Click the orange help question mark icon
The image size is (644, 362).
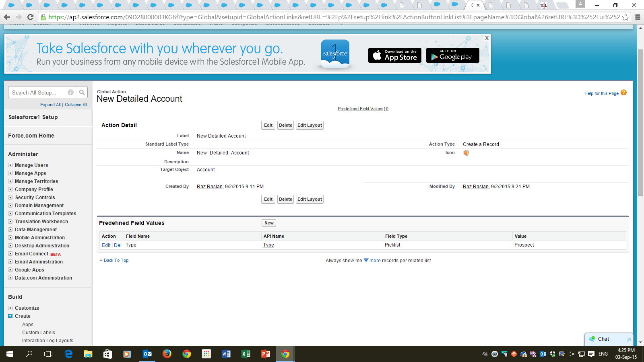coord(623,93)
